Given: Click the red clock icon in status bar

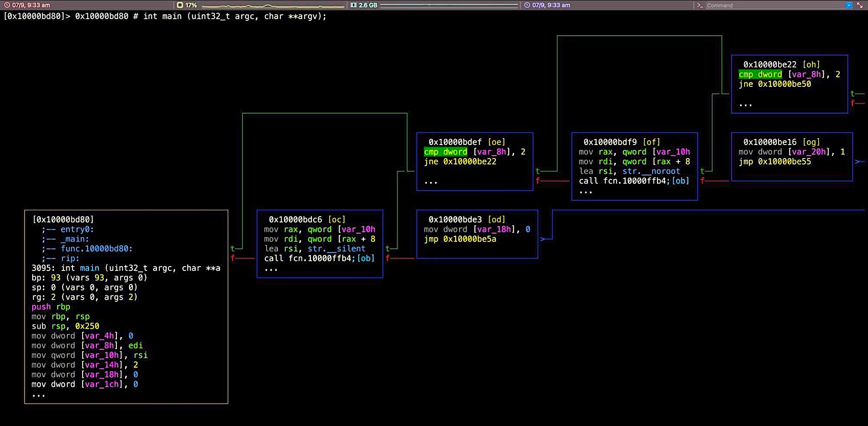Looking at the screenshot, I should click(x=7, y=5).
